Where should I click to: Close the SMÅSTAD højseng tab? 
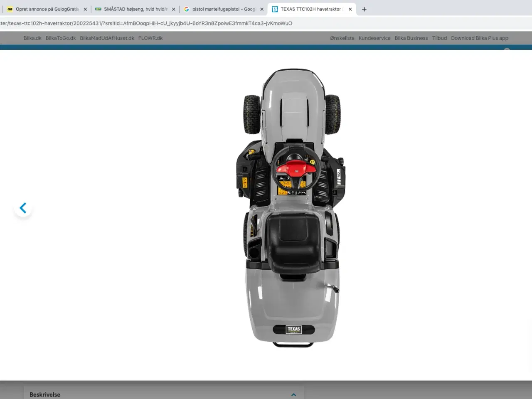coord(173,9)
